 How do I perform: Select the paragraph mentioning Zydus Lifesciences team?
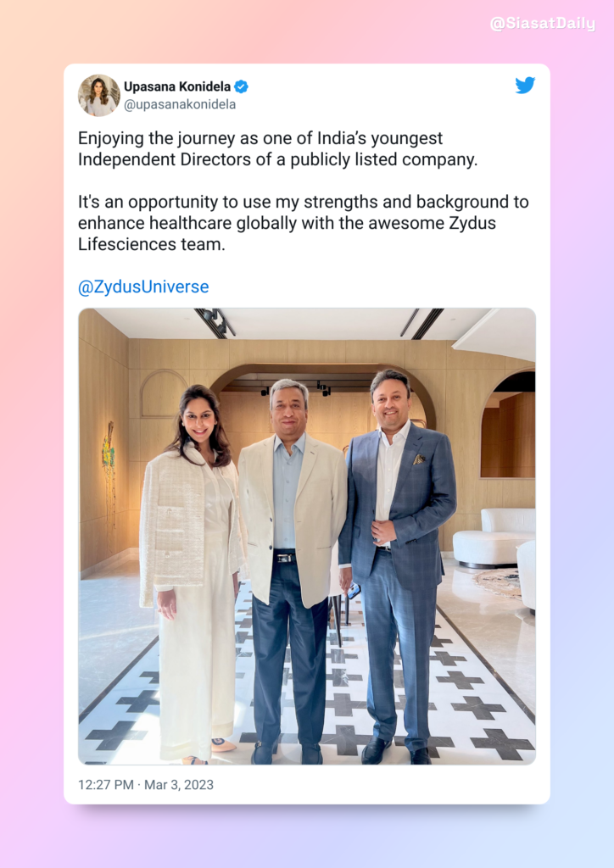coord(304,223)
